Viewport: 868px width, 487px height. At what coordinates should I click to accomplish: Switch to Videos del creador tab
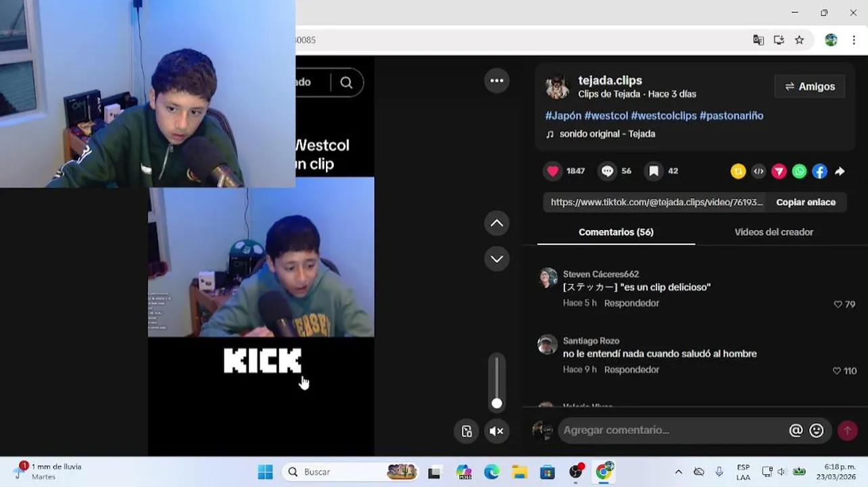[x=773, y=232]
